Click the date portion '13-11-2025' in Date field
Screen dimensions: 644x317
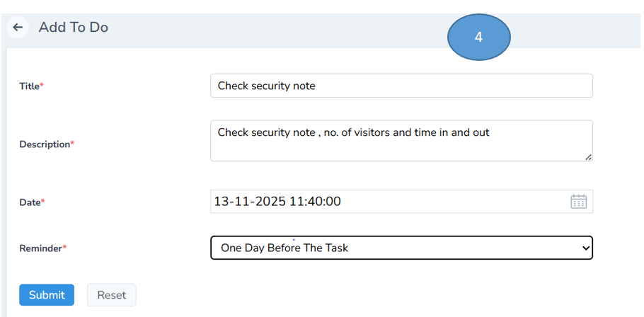pyautogui.click(x=249, y=202)
